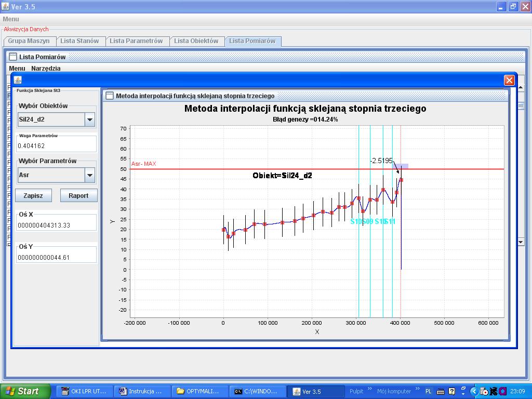Select the Lista Pomiarów tab
Screen dimensions: 532x399
pyautogui.click(x=252, y=41)
